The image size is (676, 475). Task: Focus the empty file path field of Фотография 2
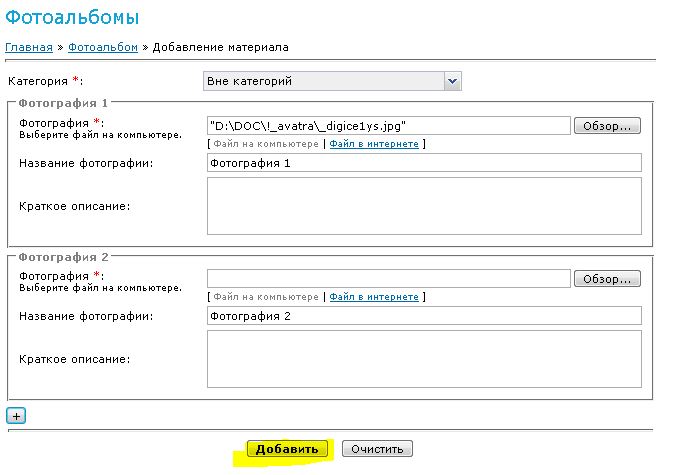(388, 279)
